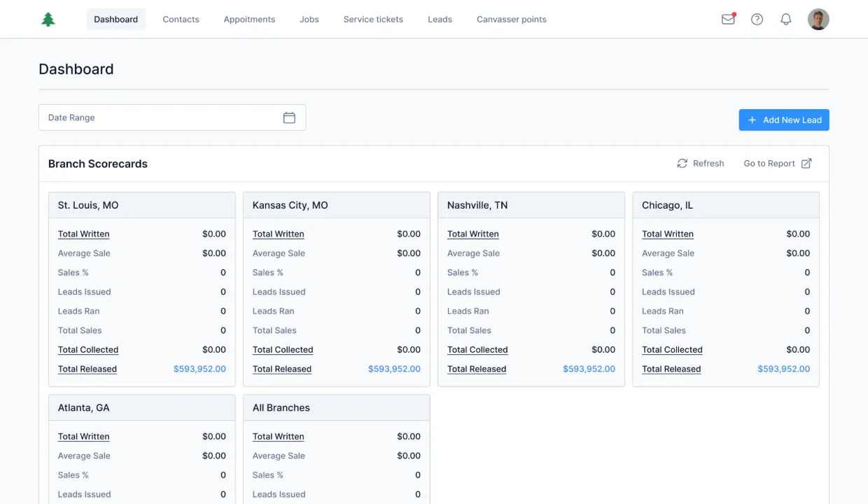Open Total Released link in St. Louis card
Viewport: 868px width, 504px height.
[87, 369]
